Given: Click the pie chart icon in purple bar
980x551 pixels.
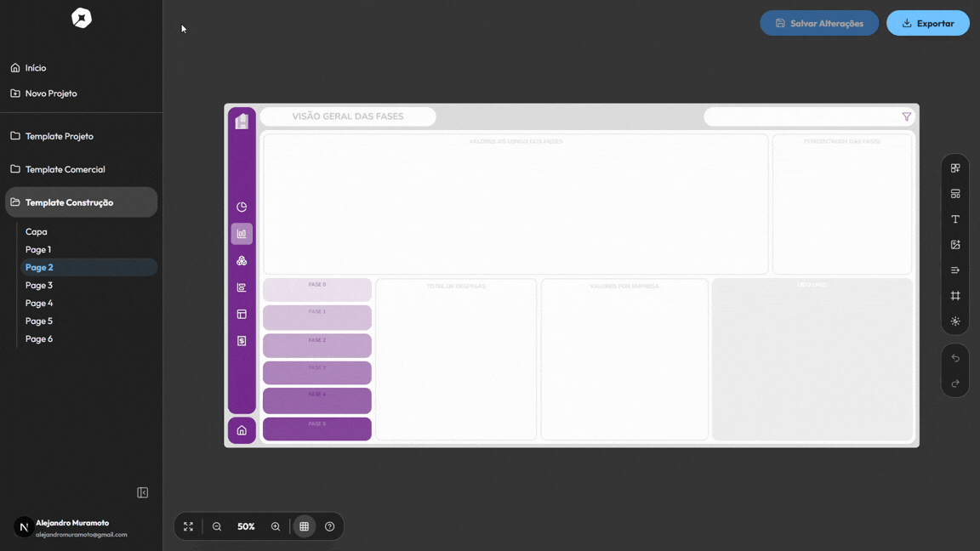Looking at the screenshot, I should pos(242,207).
